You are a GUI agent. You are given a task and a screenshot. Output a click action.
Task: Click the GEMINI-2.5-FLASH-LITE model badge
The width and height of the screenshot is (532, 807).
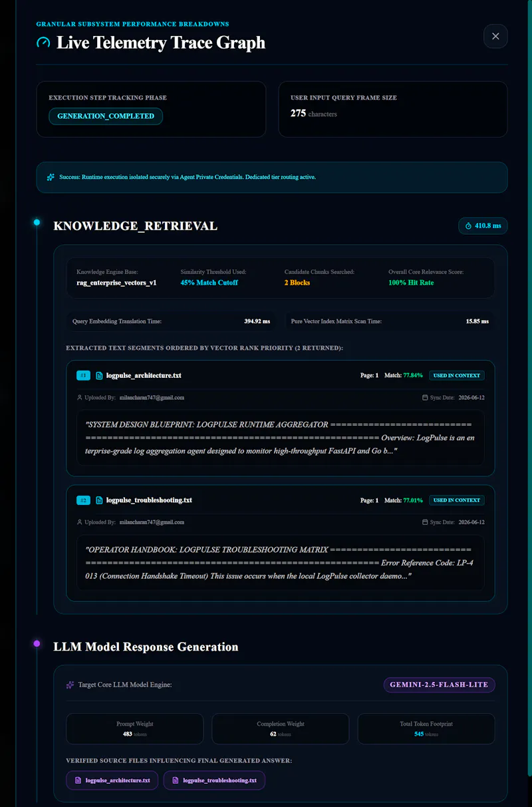click(440, 685)
